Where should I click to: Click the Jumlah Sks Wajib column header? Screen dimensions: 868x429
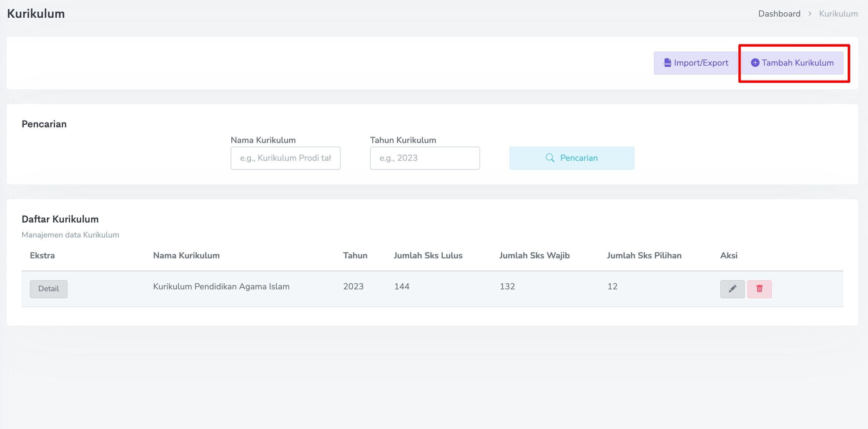[534, 256]
